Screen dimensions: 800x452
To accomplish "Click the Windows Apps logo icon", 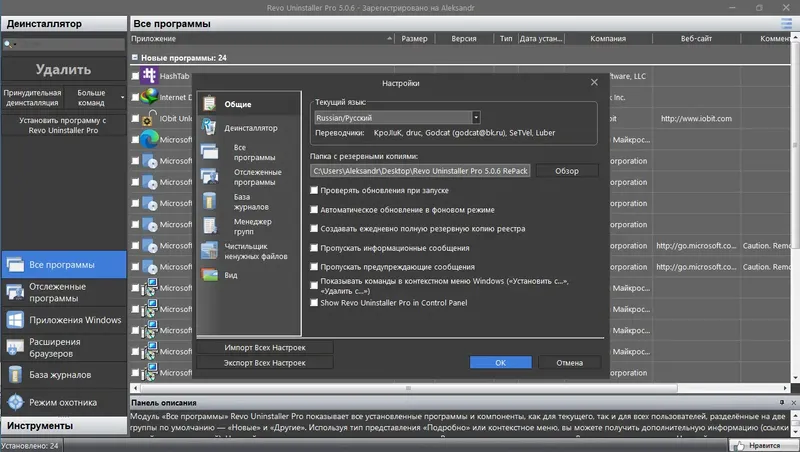I will tap(15, 320).
